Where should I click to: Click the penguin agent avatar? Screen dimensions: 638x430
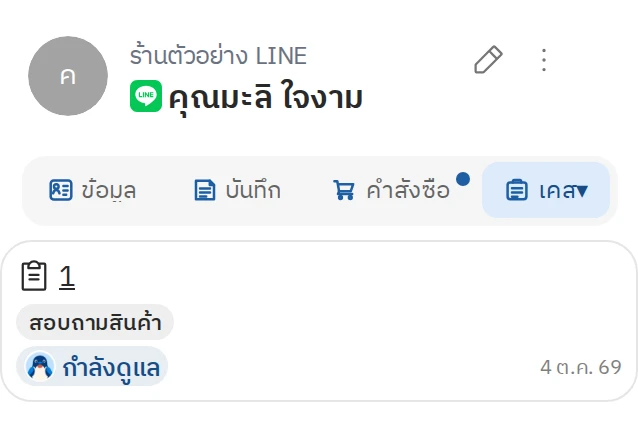(39, 367)
